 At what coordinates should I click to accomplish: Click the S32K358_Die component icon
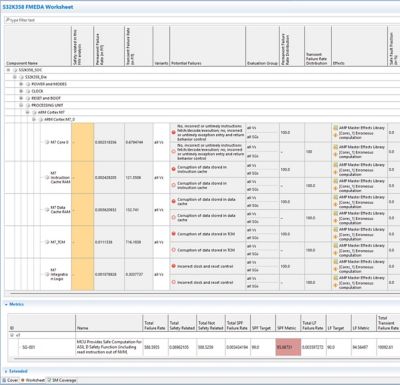coord(21,77)
